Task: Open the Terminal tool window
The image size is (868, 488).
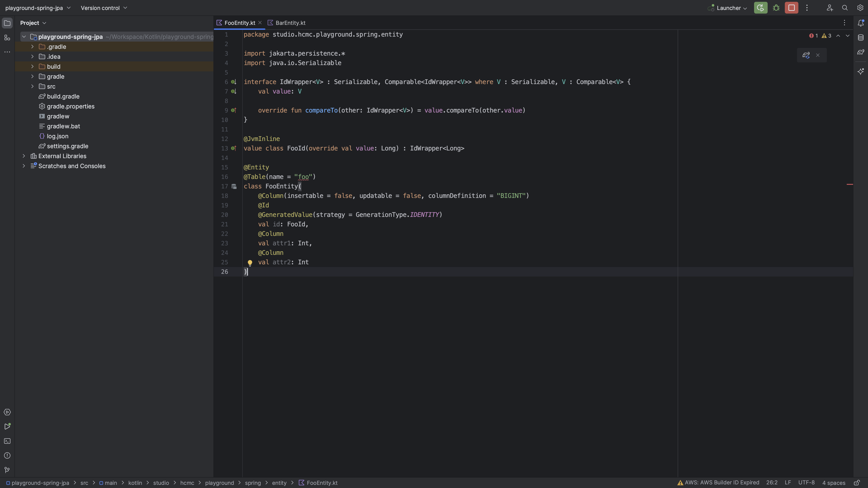Action: pos(7,441)
